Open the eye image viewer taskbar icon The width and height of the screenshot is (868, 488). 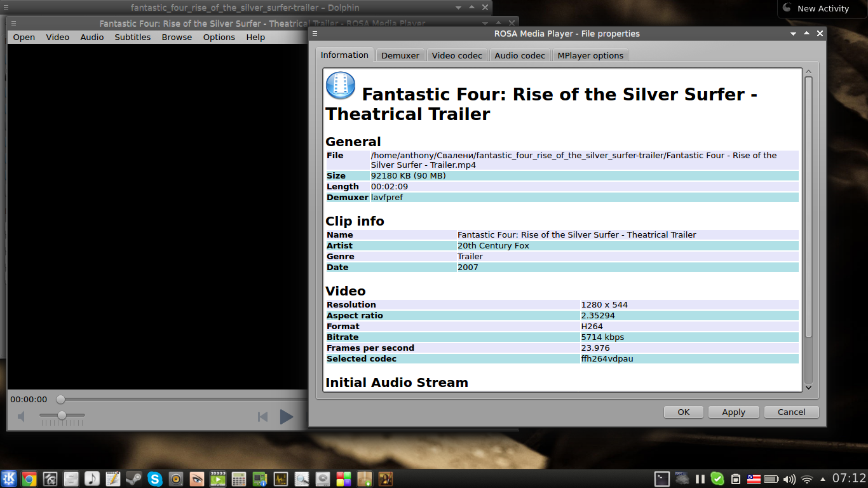point(197,478)
